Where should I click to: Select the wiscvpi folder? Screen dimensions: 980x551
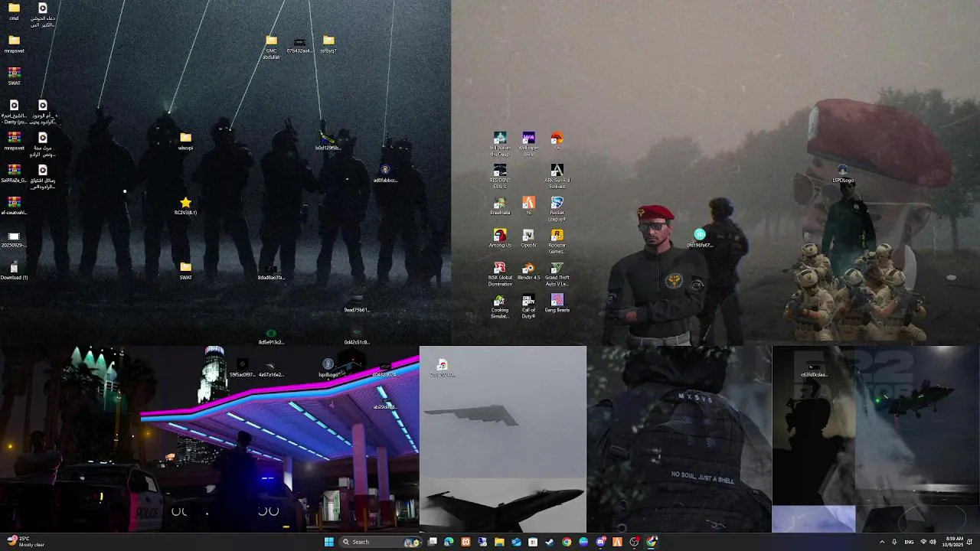click(x=185, y=142)
